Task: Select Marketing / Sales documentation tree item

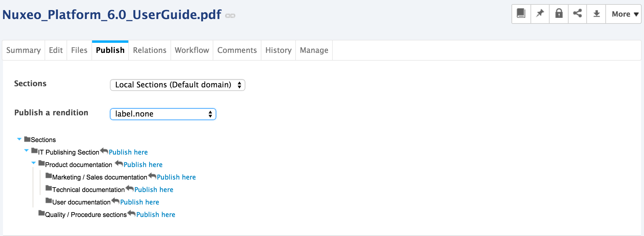Action: 100,177
